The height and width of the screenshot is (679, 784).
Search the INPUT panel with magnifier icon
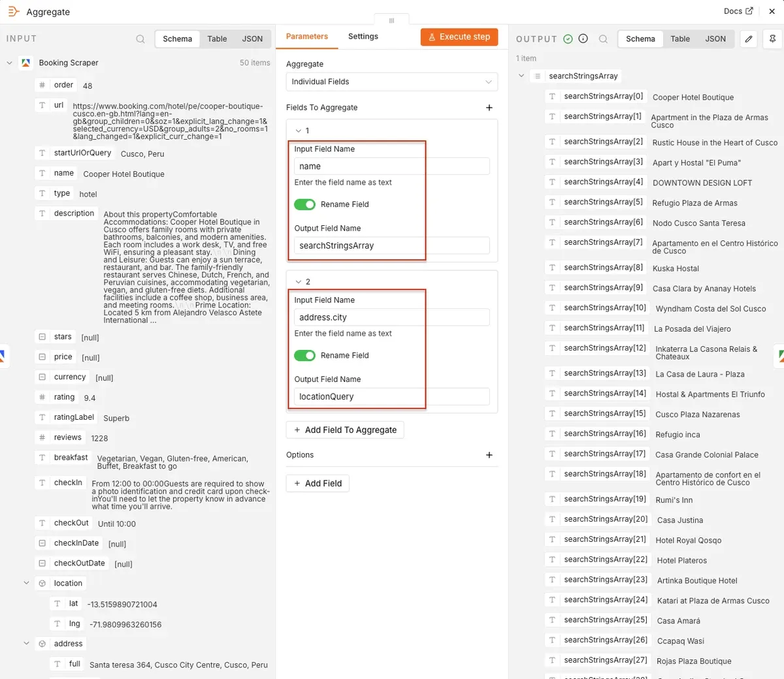pyautogui.click(x=140, y=39)
